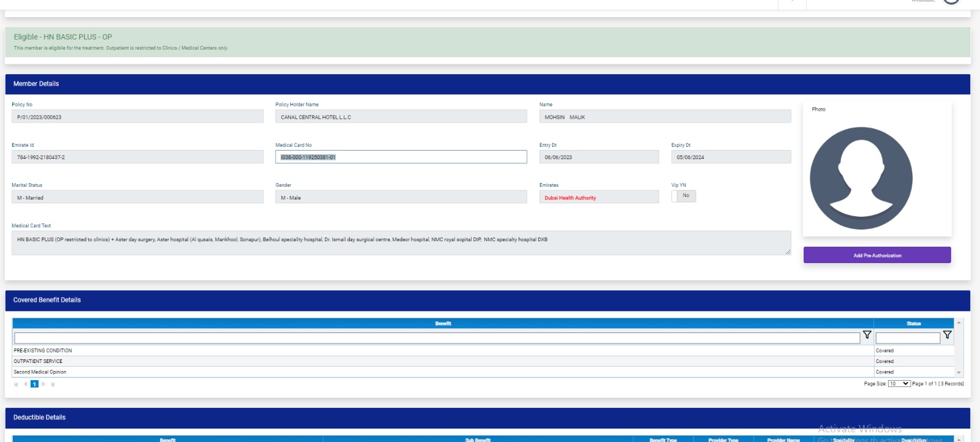
Task: Click the Member Details section header
Action: [488, 84]
